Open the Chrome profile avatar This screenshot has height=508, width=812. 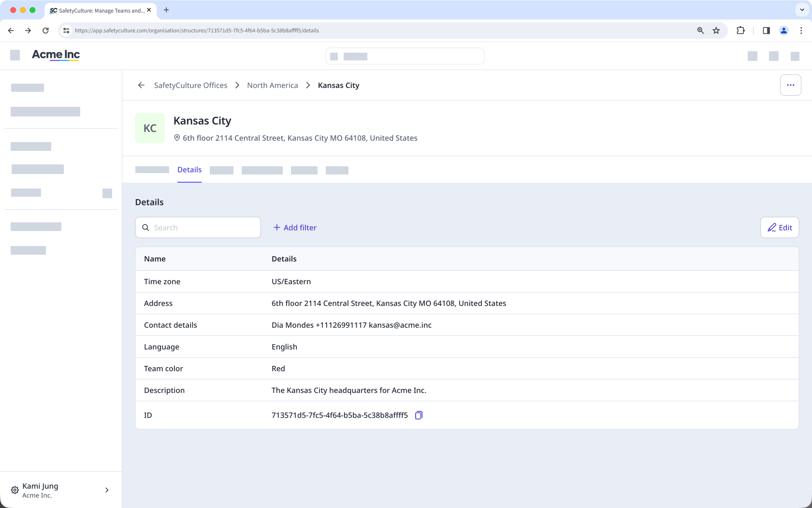point(784,30)
